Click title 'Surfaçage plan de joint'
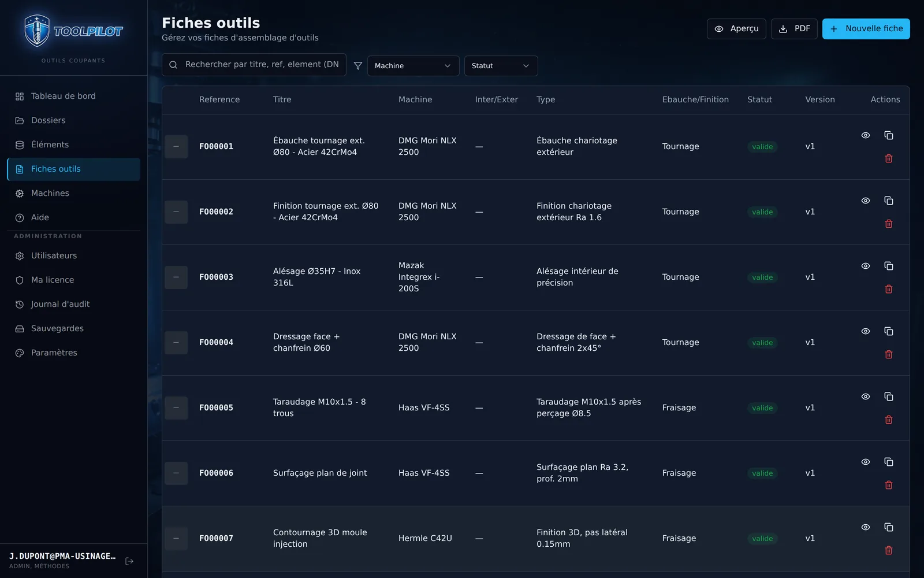The height and width of the screenshot is (578, 924). pos(320,473)
